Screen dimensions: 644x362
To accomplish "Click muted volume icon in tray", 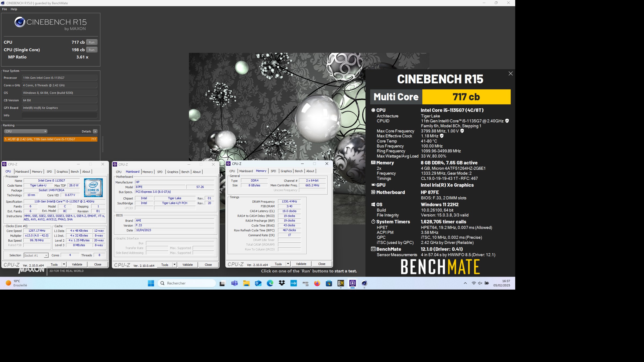I will tap(480, 283).
